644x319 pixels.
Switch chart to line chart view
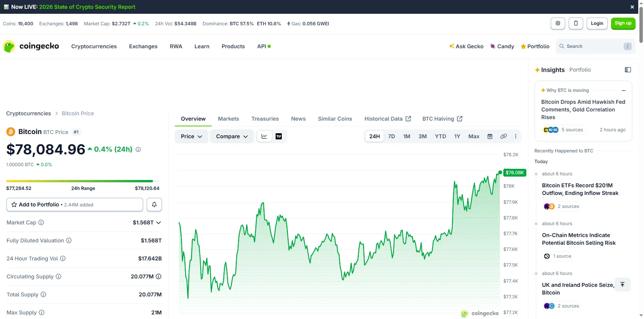click(264, 136)
